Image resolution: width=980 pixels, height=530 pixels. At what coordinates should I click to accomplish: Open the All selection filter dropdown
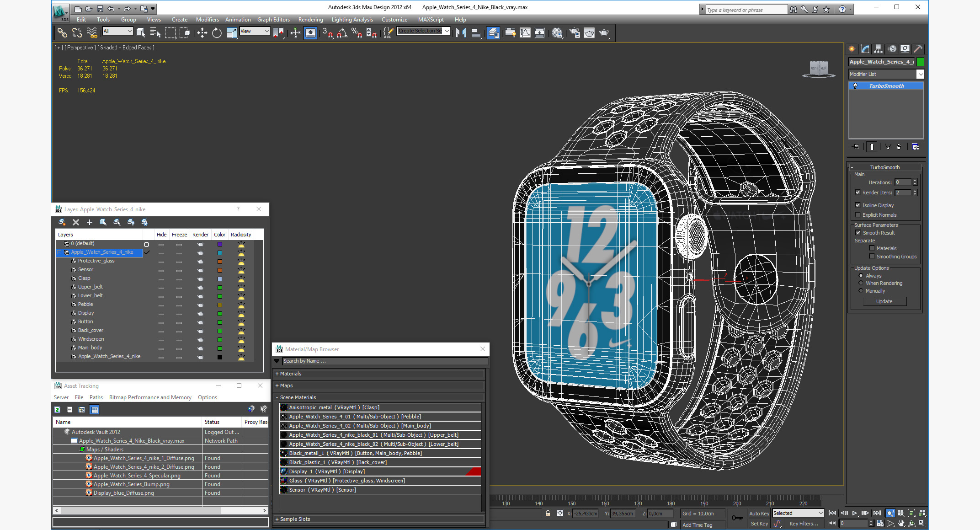click(117, 31)
